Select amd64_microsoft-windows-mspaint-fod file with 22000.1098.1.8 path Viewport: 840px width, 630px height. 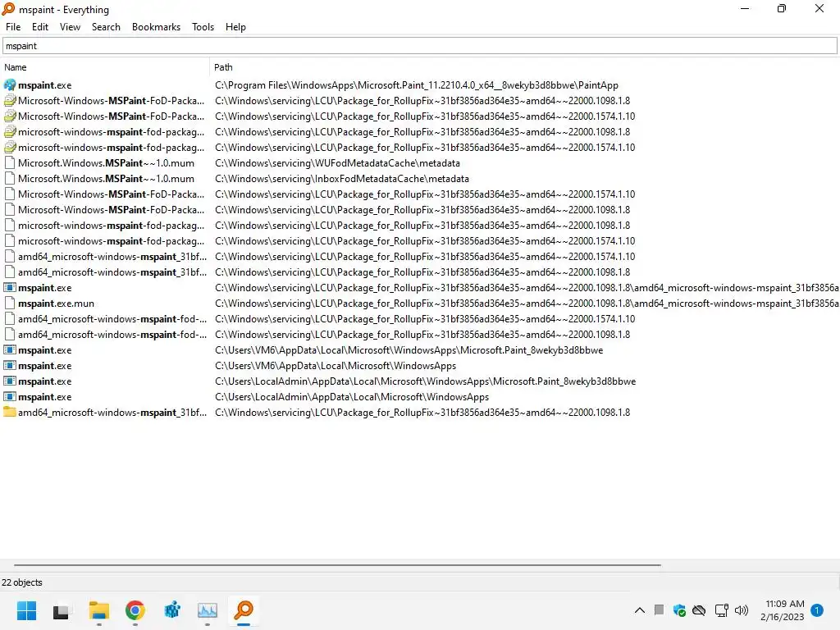tap(112, 335)
